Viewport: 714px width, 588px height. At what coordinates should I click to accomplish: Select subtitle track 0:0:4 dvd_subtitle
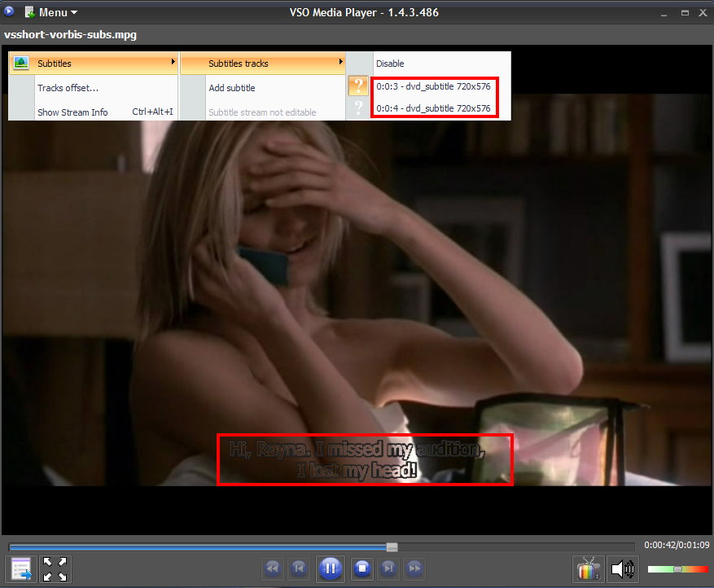tap(433, 108)
